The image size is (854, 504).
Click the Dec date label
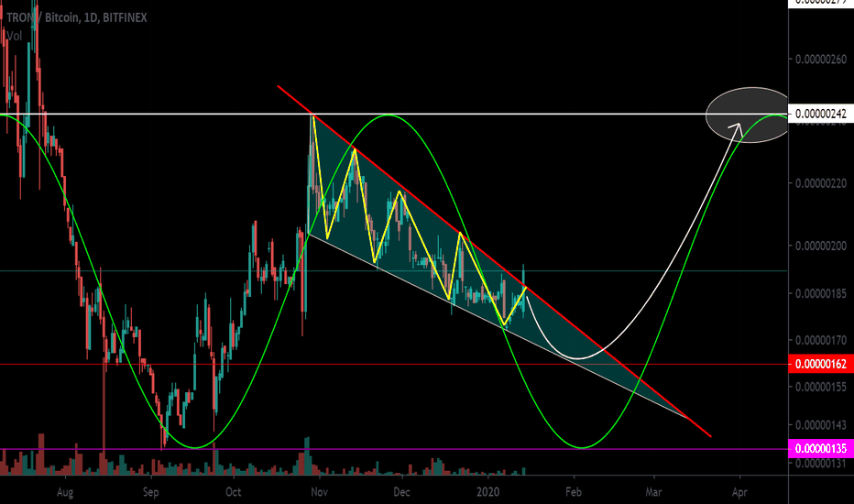(401, 492)
